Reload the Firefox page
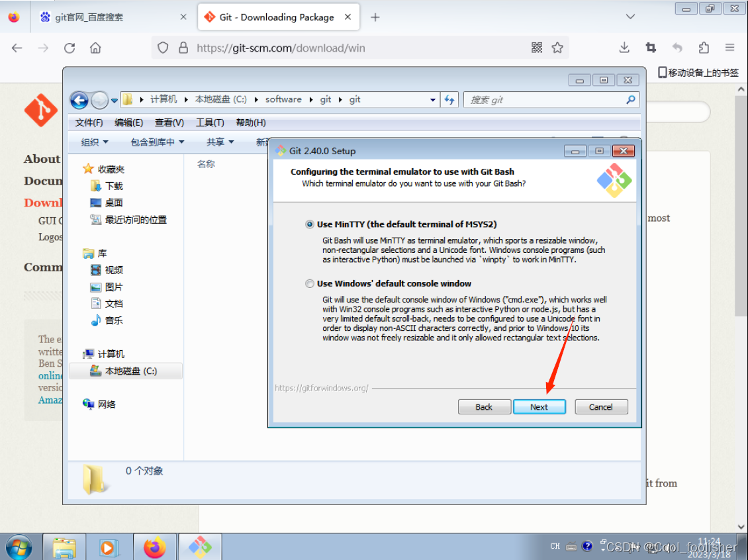The width and height of the screenshot is (748, 560). (x=70, y=48)
